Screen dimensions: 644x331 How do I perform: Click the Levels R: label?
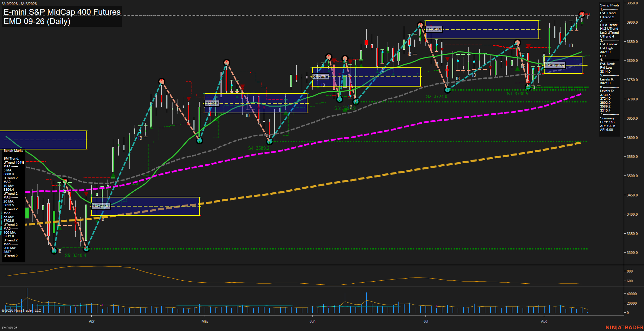click(x=607, y=79)
